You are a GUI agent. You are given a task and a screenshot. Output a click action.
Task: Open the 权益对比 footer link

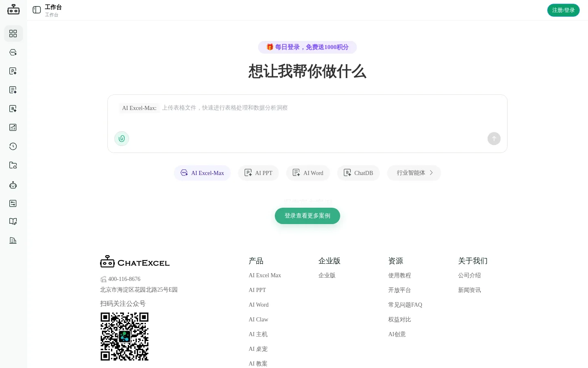[400, 320]
